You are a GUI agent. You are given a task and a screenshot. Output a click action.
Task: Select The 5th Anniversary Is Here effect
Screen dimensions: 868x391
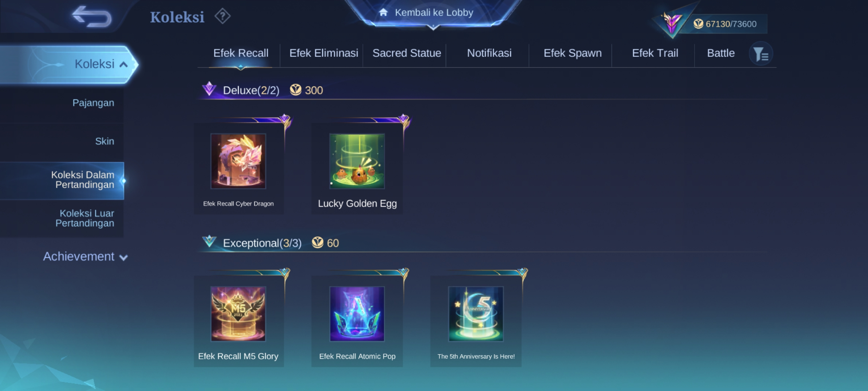pos(476,314)
